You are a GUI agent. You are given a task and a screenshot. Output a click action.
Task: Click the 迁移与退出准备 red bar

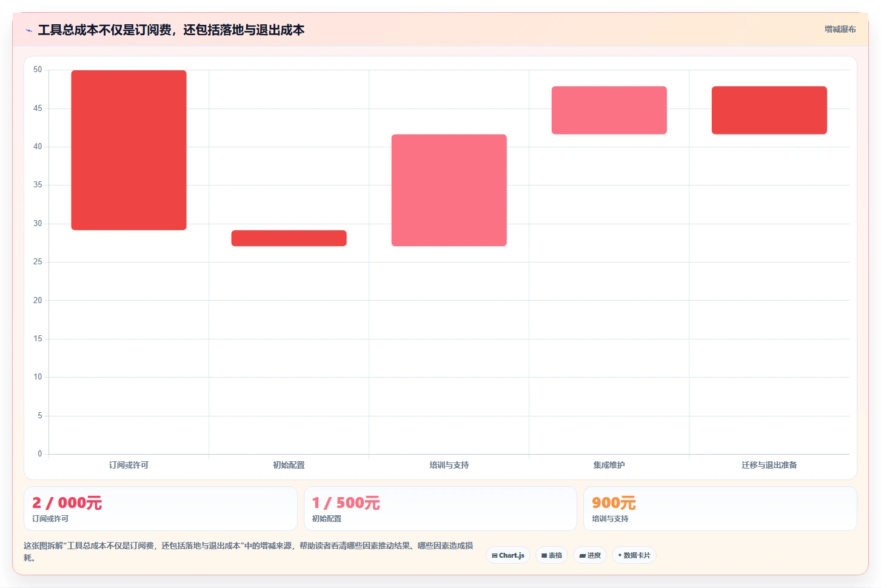pos(769,110)
